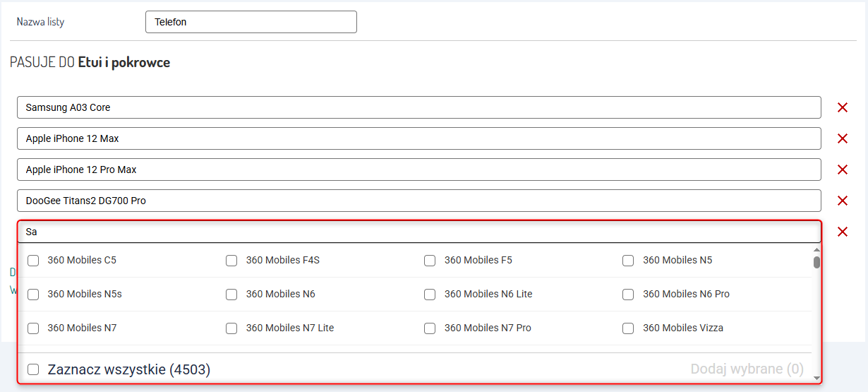Viewport: 868px width, 392px height.
Task: Select the 360 Mobiles N7 Lite checkbox
Action: pos(231,328)
